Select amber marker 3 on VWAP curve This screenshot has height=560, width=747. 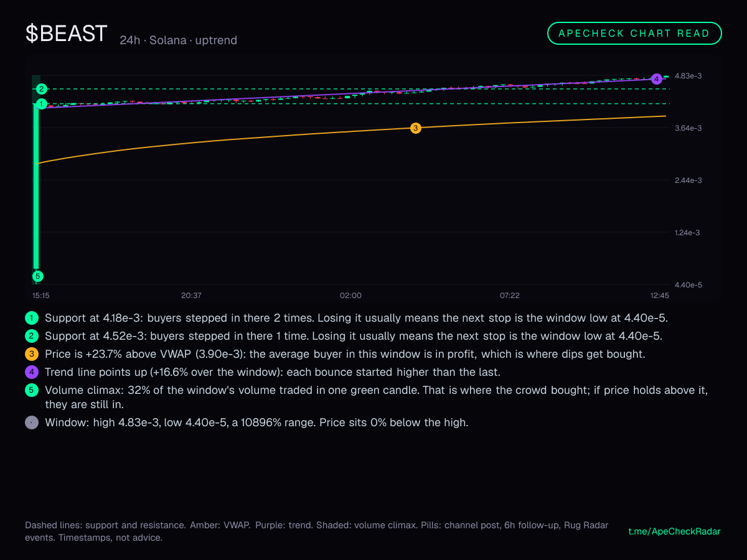[416, 128]
